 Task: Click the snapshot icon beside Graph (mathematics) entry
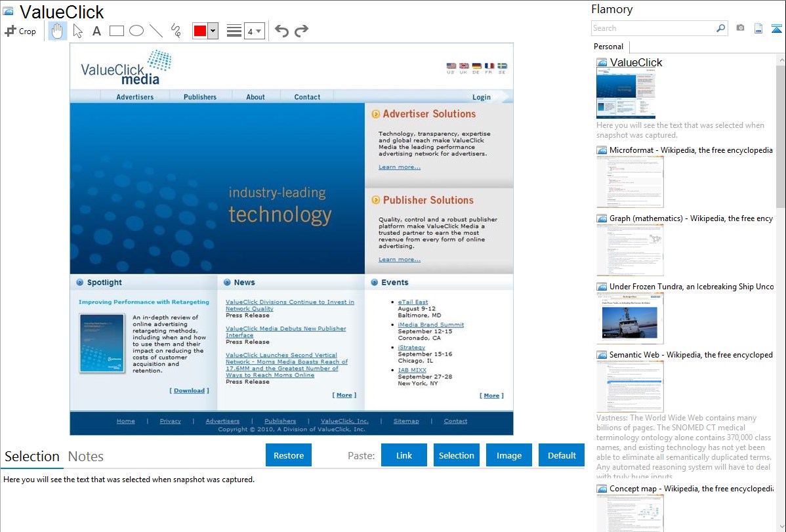[x=602, y=218]
